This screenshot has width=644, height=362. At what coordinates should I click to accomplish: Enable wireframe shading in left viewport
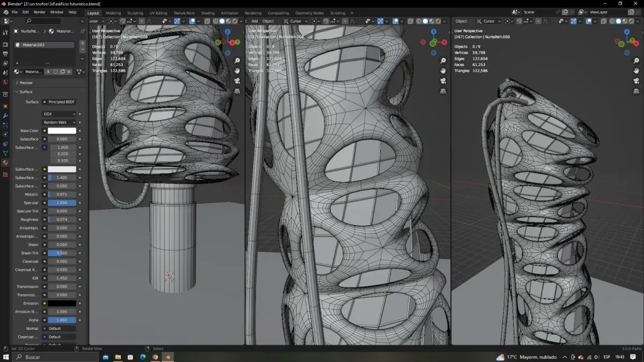click(x=215, y=21)
